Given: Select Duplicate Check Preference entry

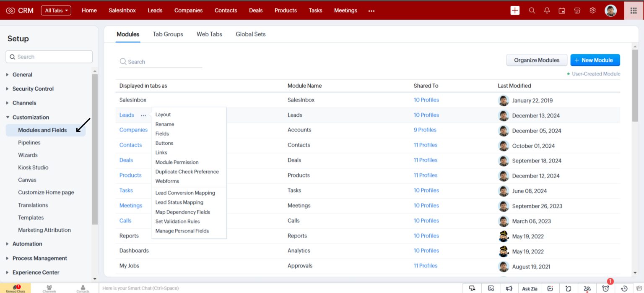Looking at the screenshot, I should (187, 172).
